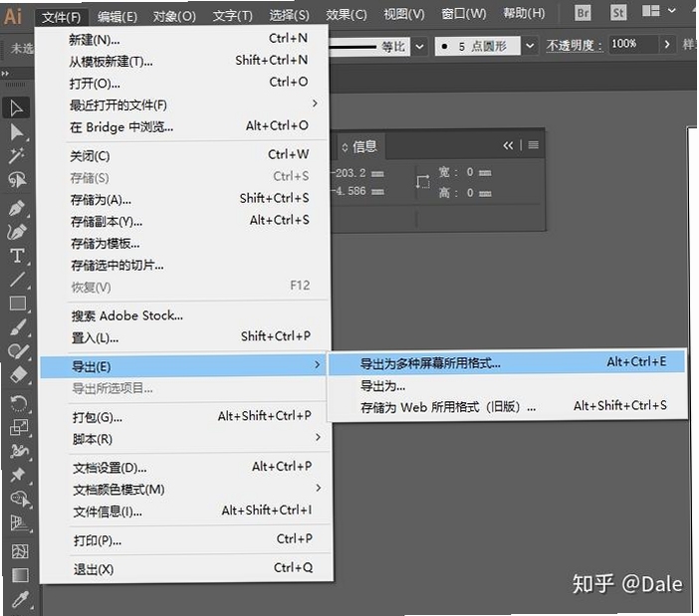
Task: Open the 窗口(W) menu
Action: point(464,14)
